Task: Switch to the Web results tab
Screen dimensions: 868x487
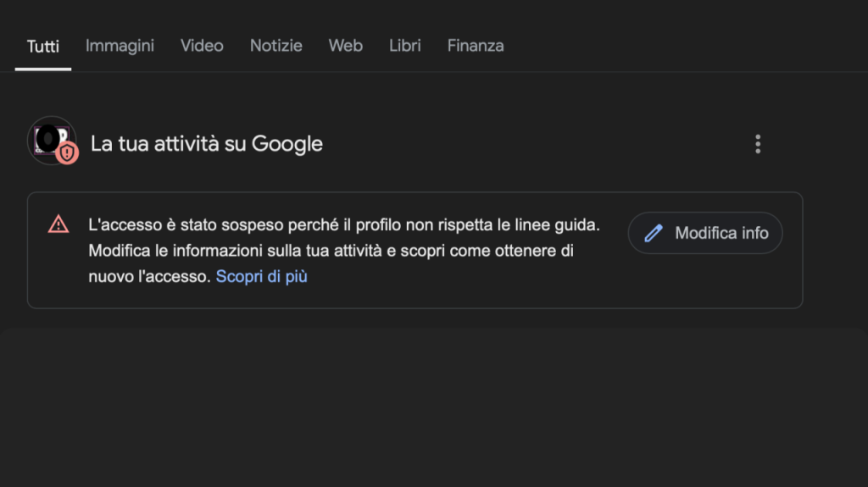Action: point(346,46)
